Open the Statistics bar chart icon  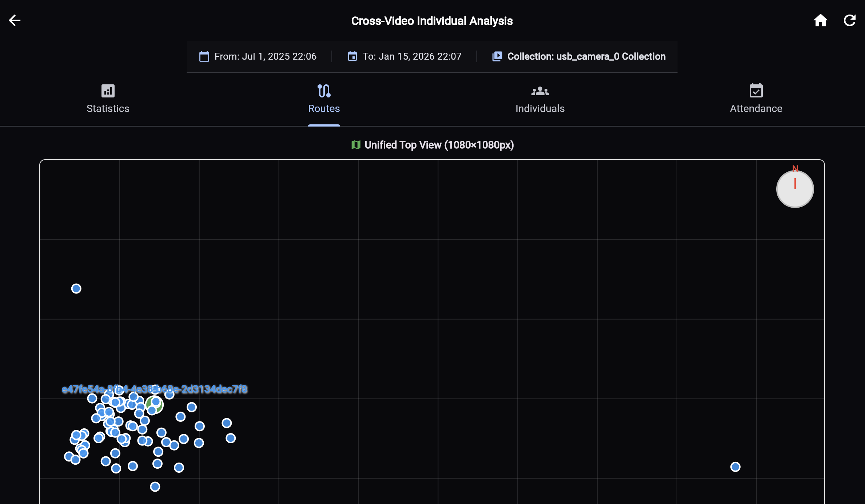[107, 91]
